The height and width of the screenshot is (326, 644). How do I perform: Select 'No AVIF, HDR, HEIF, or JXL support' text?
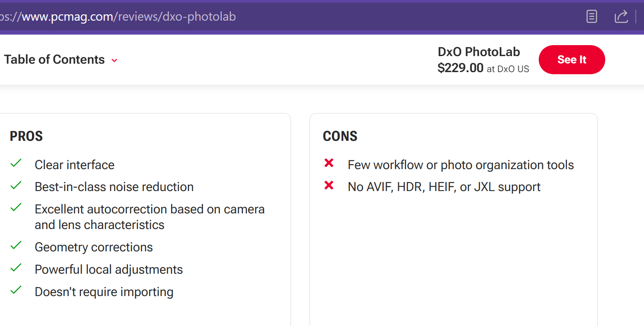click(x=444, y=187)
